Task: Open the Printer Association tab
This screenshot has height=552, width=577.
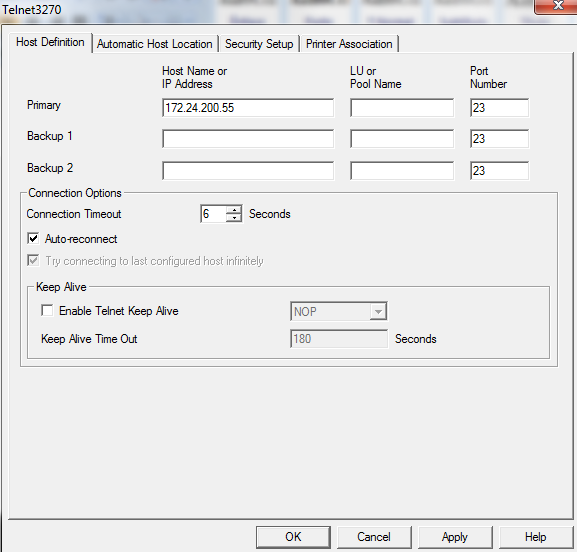Action: (x=349, y=44)
